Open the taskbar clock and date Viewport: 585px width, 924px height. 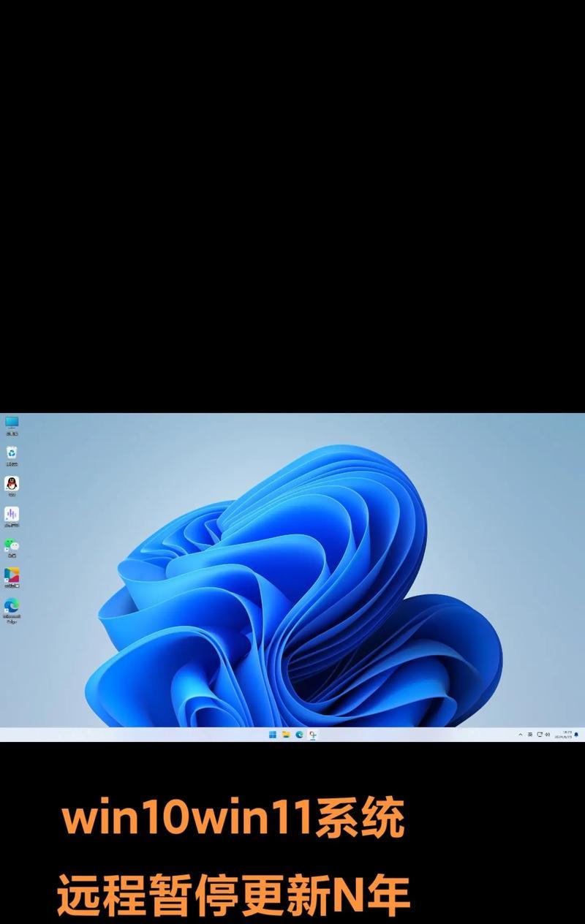tap(563, 735)
